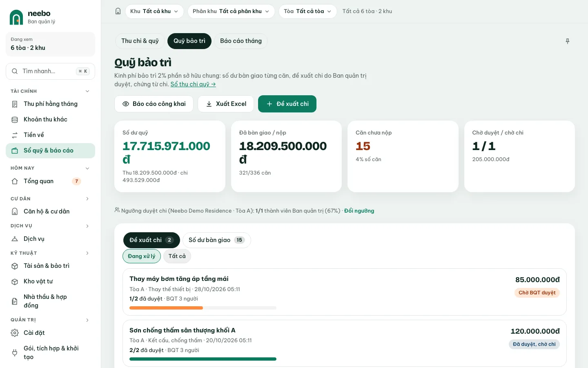The width and height of the screenshot is (588, 368).
Task: Click the Cài đặt gear icon
Action: coord(15,333)
